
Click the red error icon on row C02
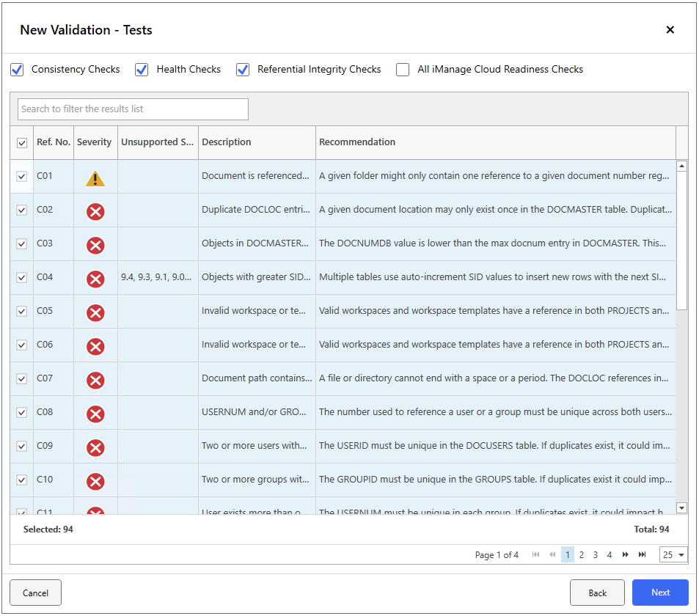[95, 210]
